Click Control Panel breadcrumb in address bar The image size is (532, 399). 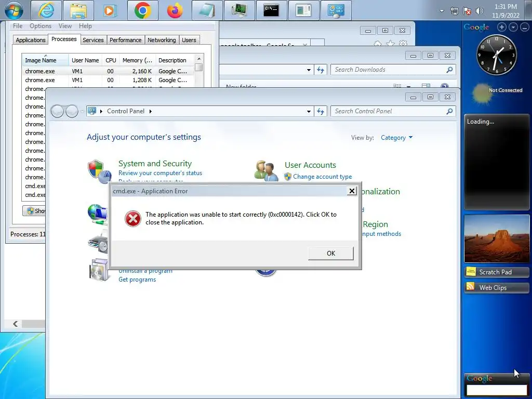pos(126,111)
